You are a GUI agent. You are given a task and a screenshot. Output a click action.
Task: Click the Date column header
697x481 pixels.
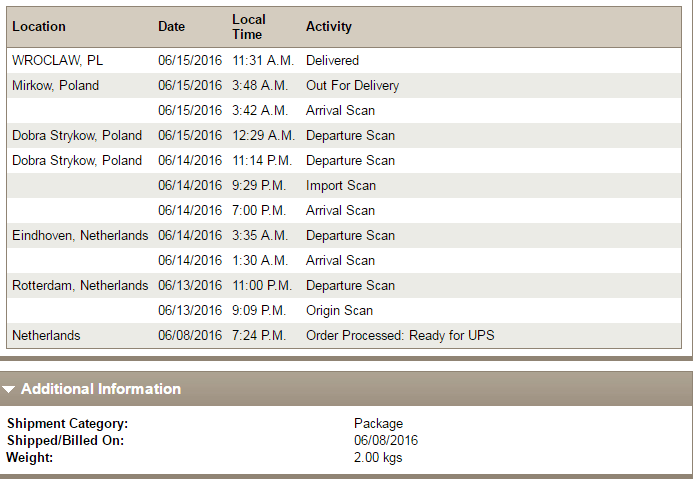pyautogui.click(x=172, y=27)
